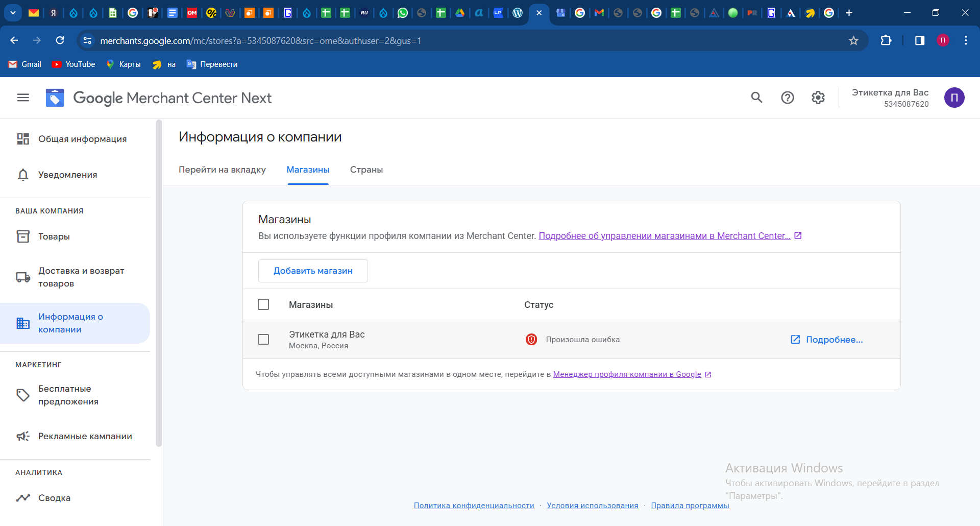This screenshot has width=980, height=526.
Task: Open the Карты bookmark
Action: pos(124,64)
